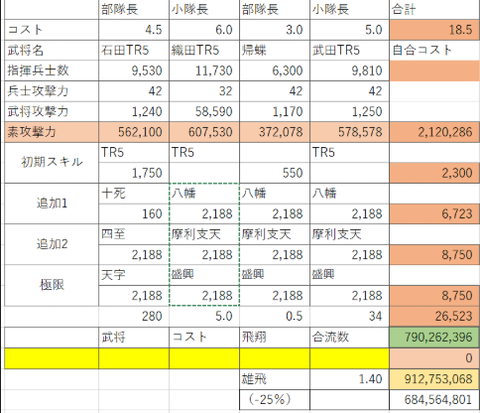Select the 自合コスト label cell
The width and height of the screenshot is (480, 413).
click(435, 50)
